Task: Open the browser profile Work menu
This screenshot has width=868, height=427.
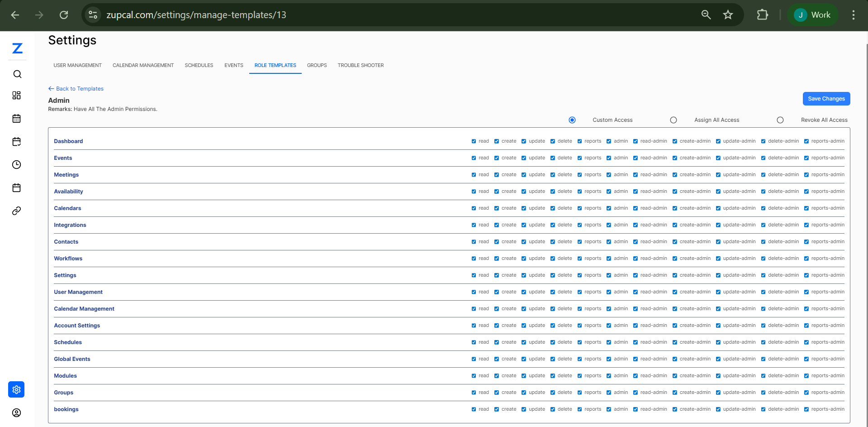Action: tap(812, 14)
